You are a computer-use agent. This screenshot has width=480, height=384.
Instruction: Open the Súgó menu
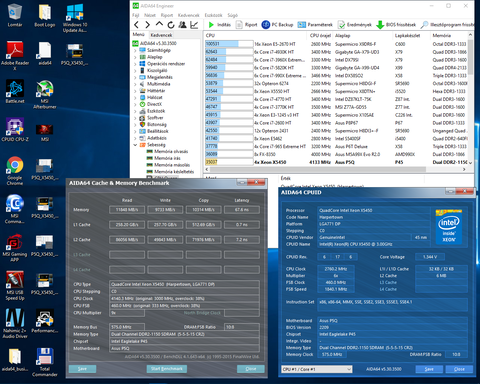click(x=233, y=15)
